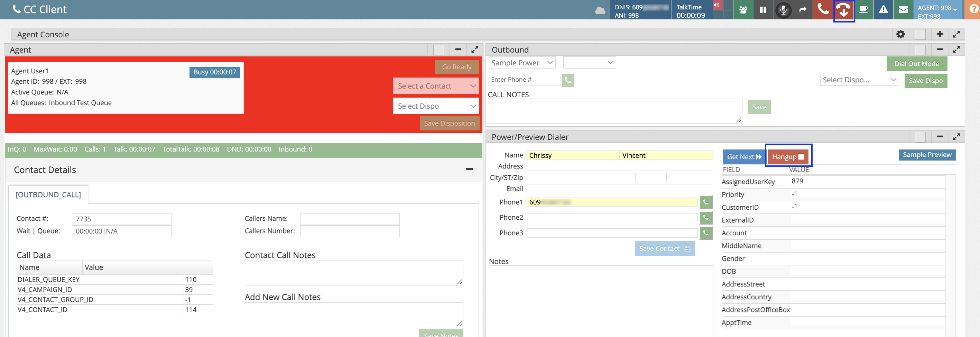The width and height of the screenshot is (980, 337).
Task: Hang up with the phone-down arrow icon
Action: point(843,11)
